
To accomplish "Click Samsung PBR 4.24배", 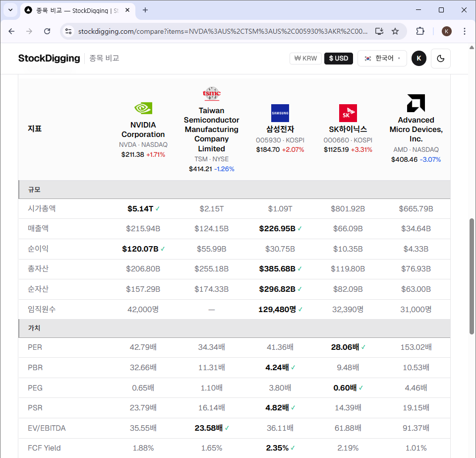I will coord(277,368).
